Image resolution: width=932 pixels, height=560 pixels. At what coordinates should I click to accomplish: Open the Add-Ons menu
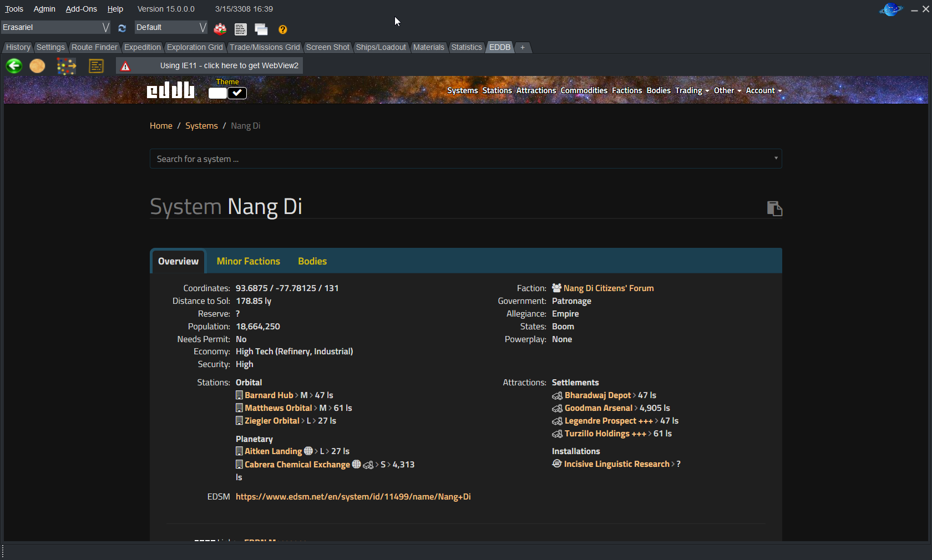pos(81,9)
